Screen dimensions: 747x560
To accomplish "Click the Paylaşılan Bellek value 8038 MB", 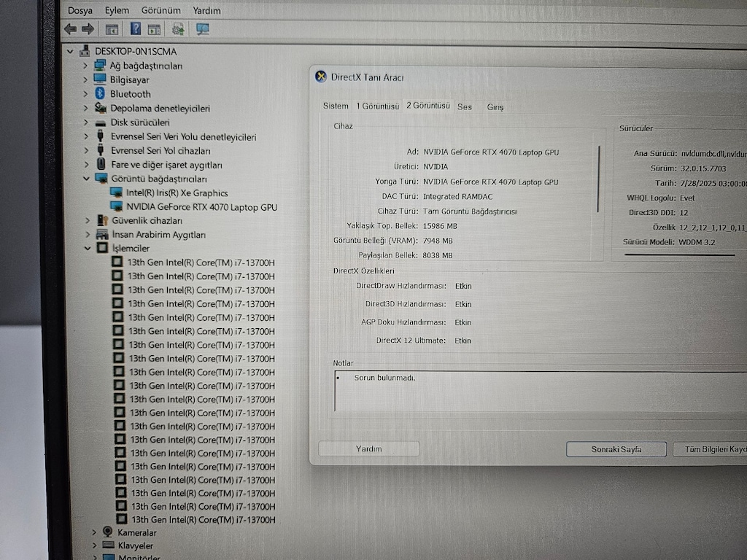I will [438, 255].
